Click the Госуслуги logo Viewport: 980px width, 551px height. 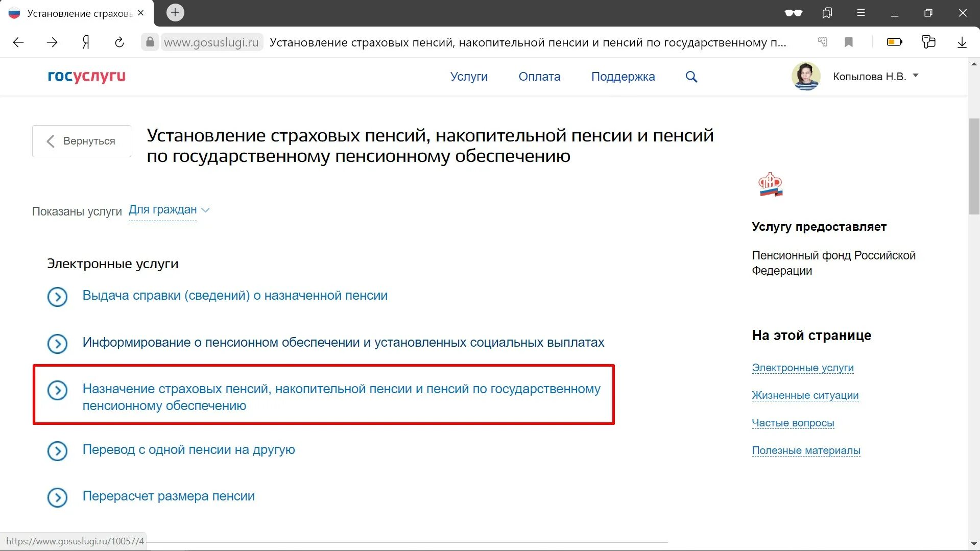[86, 76]
